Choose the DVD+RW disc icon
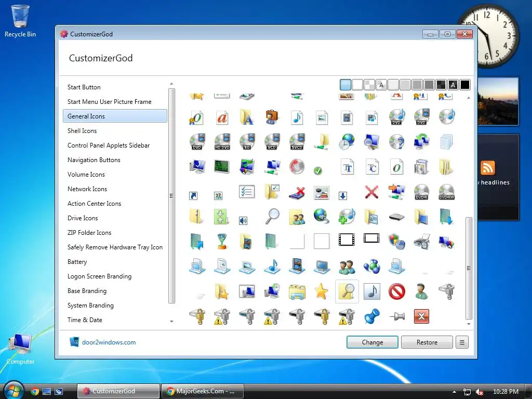532x399 pixels. pos(446,192)
